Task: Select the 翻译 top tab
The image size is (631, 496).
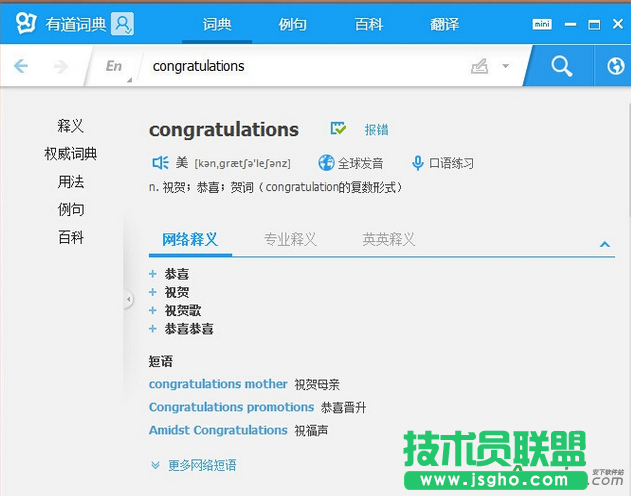Action: pos(444,25)
